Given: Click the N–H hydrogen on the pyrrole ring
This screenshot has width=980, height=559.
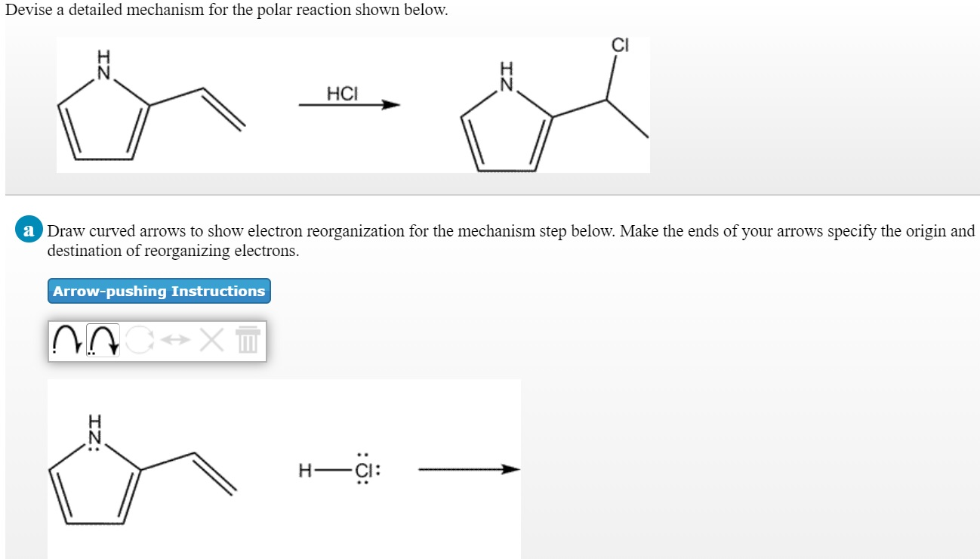Looking at the screenshot, I should click(x=94, y=420).
